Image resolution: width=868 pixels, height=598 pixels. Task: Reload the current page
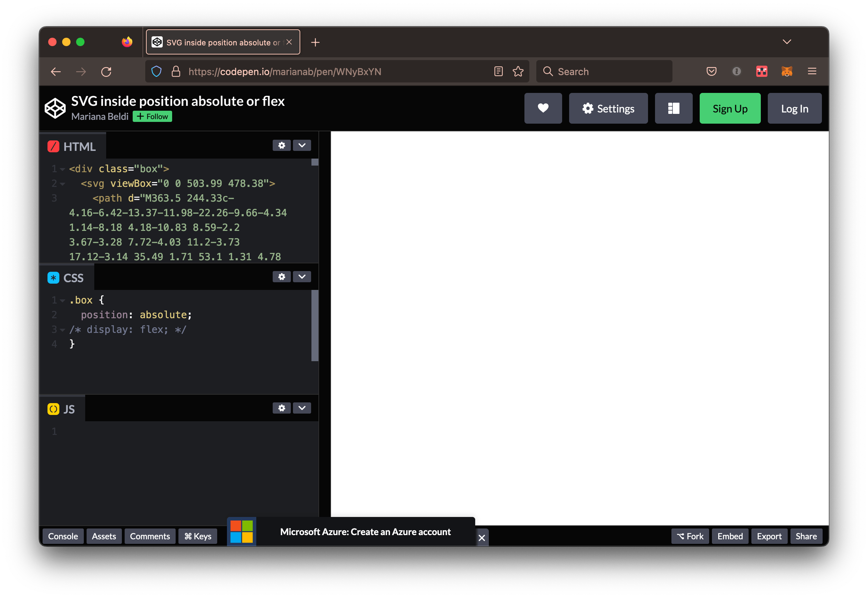[106, 72]
